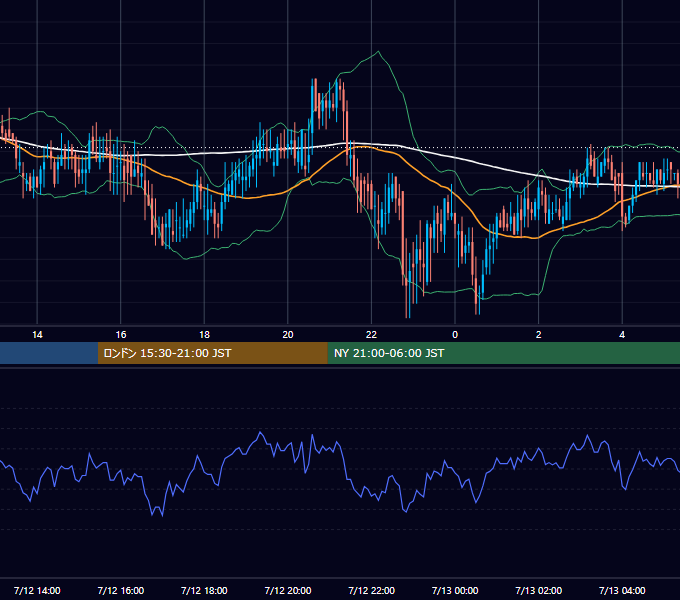
Task: Click the 7/13 04:00 date label
Action: coord(622,590)
